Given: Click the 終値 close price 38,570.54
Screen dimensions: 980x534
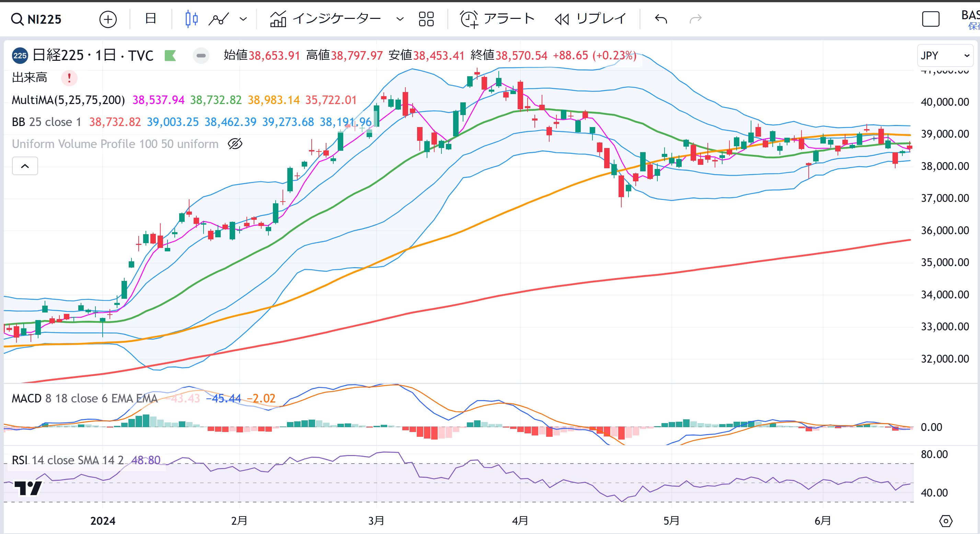Looking at the screenshot, I should click(521, 56).
